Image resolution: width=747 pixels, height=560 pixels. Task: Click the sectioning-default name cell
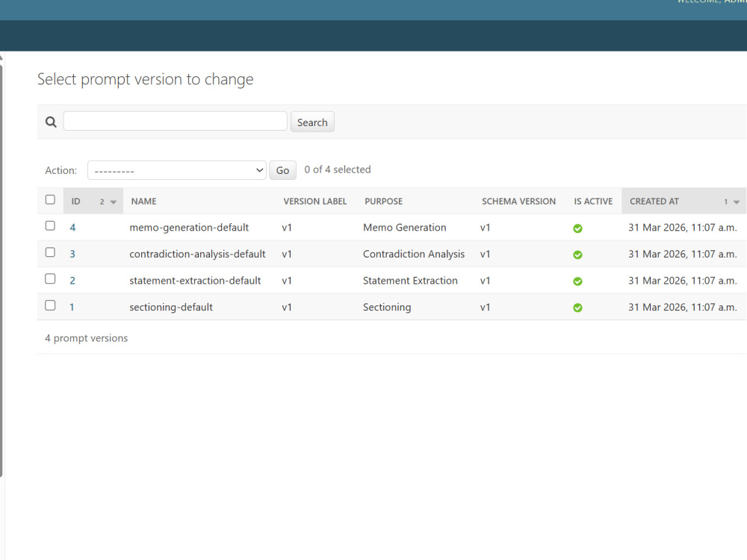tap(171, 307)
